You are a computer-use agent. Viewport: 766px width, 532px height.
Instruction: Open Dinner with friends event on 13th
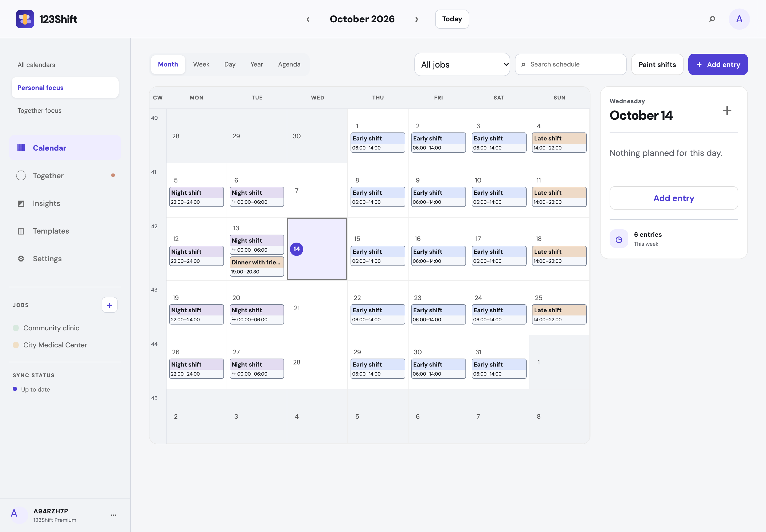tap(257, 266)
